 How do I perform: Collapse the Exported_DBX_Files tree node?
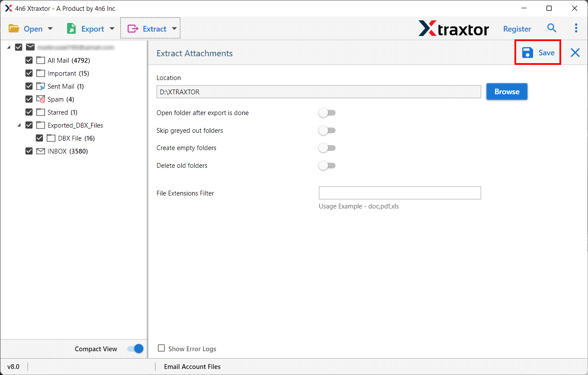(19, 125)
